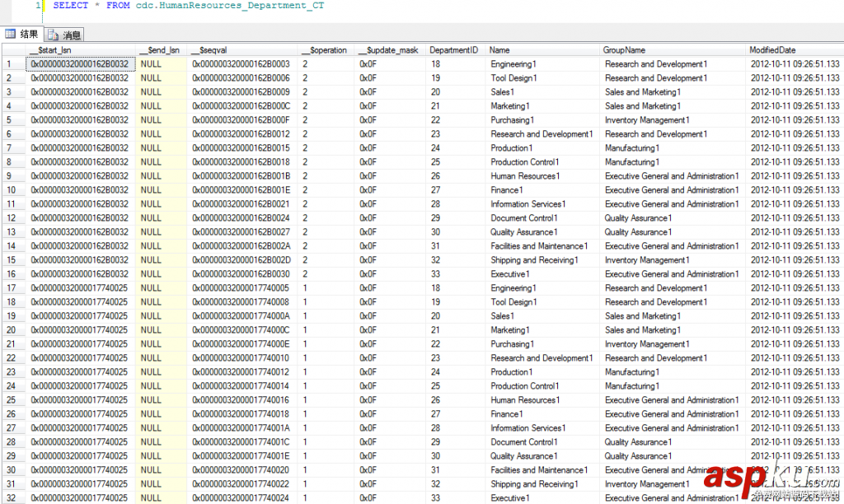Select the __$operation column header

click(x=326, y=50)
